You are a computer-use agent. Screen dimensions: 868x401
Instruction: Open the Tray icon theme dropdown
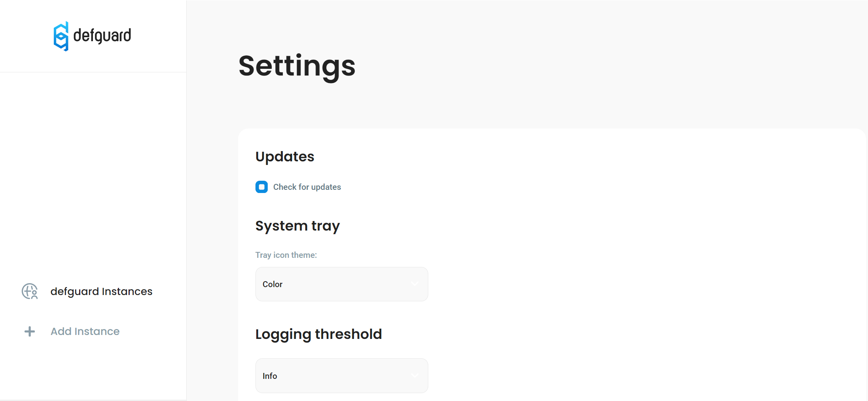click(x=341, y=284)
